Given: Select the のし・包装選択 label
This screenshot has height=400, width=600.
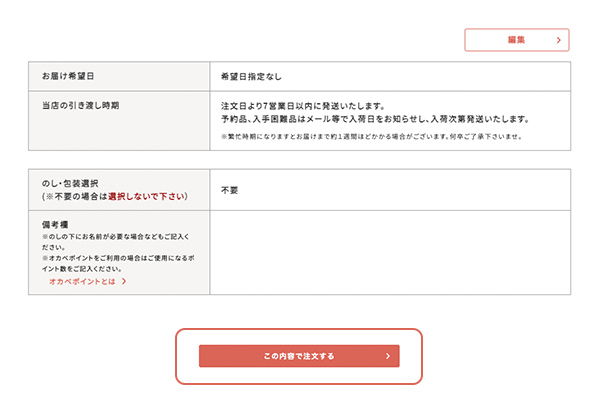Looking at the screenshot, I should pos(70,183).
